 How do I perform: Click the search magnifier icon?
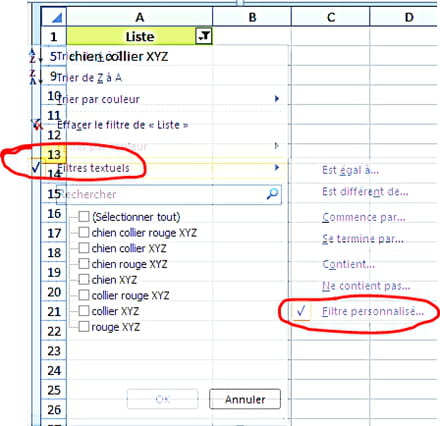(x=272, y=194)
